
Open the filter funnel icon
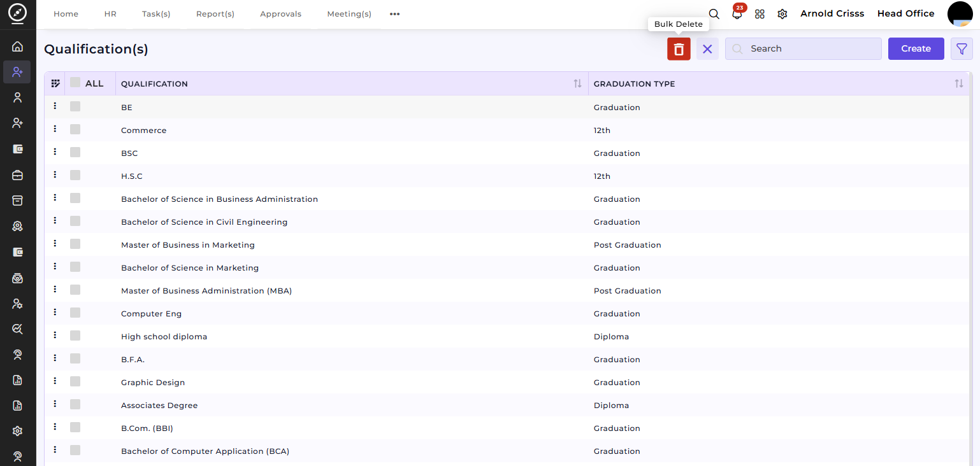(x=962, y=49)
